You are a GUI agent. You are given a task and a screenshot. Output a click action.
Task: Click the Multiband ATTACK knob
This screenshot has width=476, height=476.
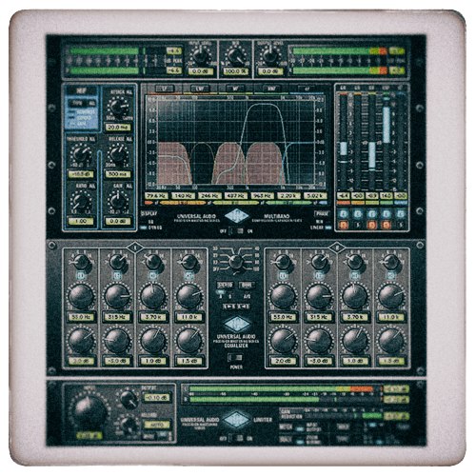[119, 108]
